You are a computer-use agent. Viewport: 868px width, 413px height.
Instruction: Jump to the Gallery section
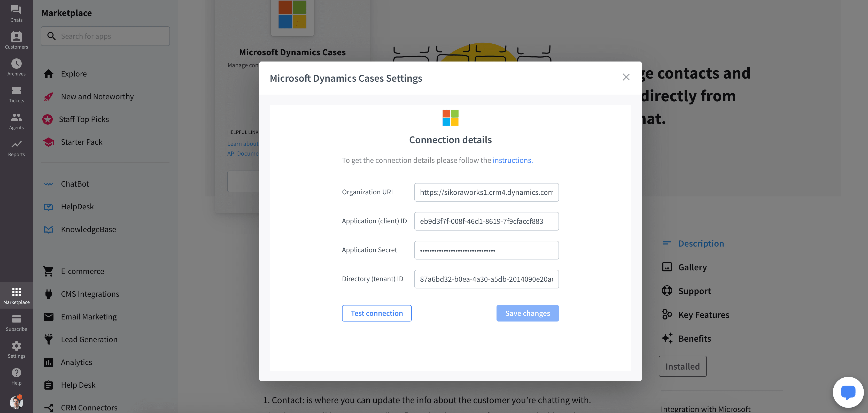pyautogui.click(x=692, y=267)
